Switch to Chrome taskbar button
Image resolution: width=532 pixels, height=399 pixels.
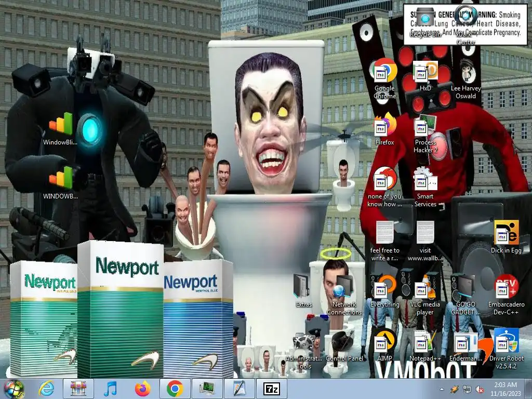175,389
